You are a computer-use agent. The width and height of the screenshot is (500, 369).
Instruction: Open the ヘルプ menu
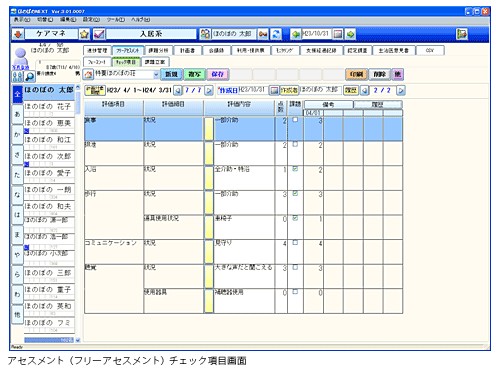pos(140,20)
